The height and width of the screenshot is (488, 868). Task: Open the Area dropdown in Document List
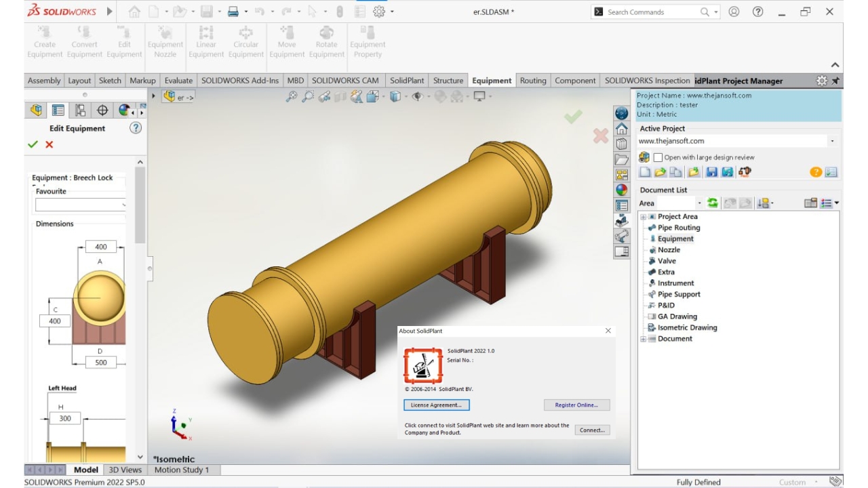point(699,203)
